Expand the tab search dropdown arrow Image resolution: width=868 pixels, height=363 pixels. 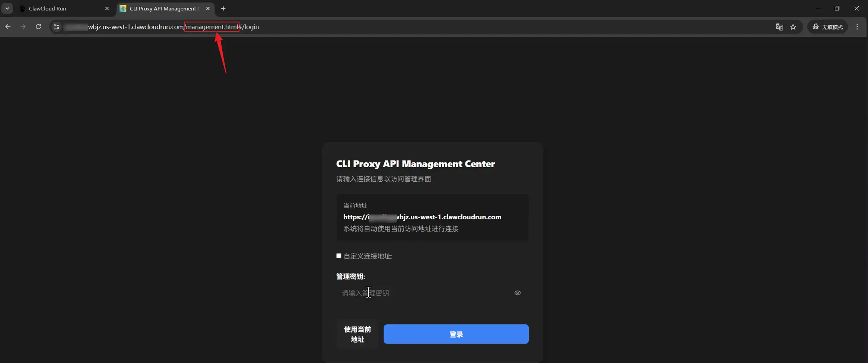[7, 8]
